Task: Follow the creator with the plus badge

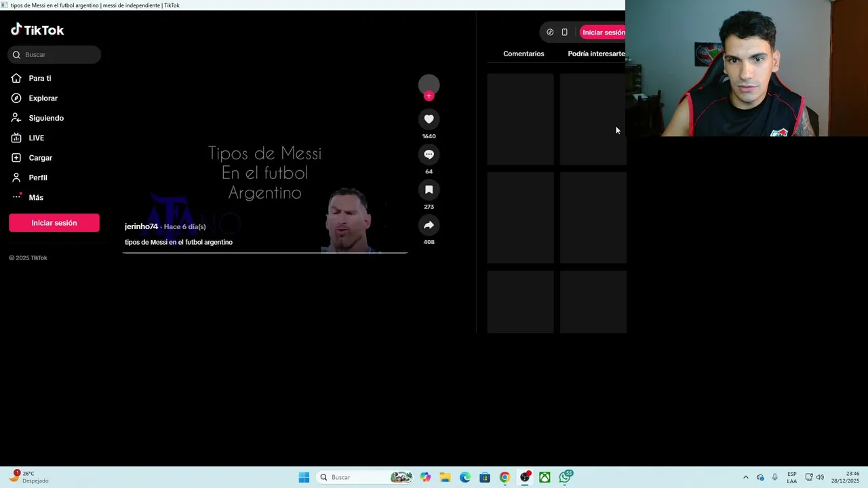Action: [x=429, y=96]
